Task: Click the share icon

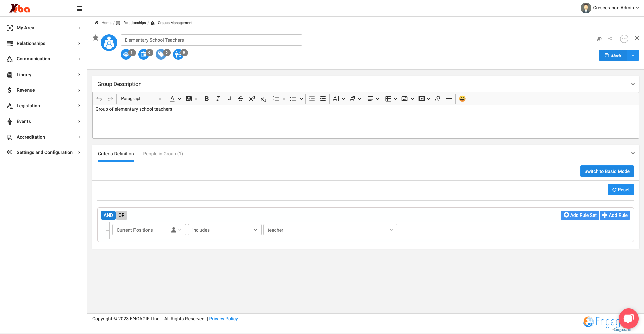Action: pyautogui.click(x=610, y=39)
